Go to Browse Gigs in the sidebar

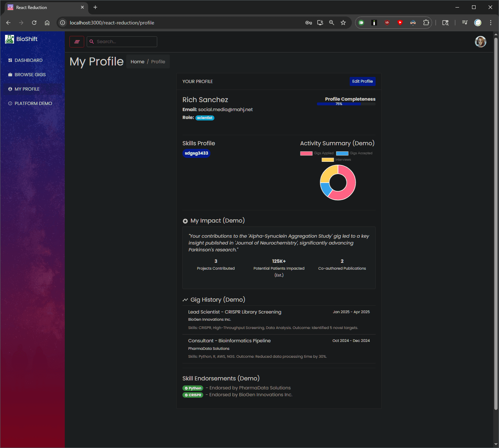pyautogui.click(x=30, y=75)
